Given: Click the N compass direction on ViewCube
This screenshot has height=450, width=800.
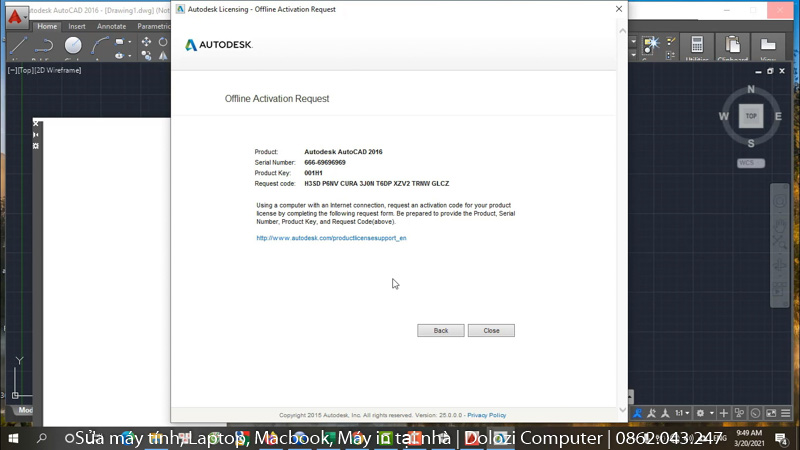Looking at the screenshot, I should click(751, 90).
